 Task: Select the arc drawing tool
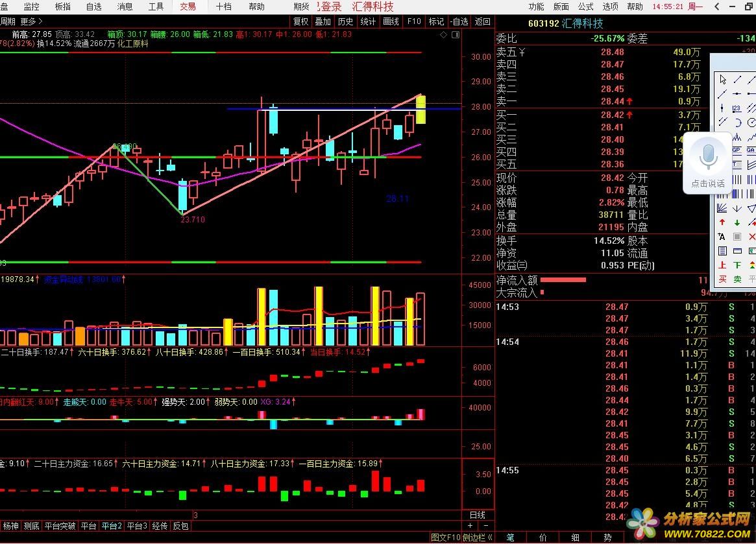coord(737,123)
